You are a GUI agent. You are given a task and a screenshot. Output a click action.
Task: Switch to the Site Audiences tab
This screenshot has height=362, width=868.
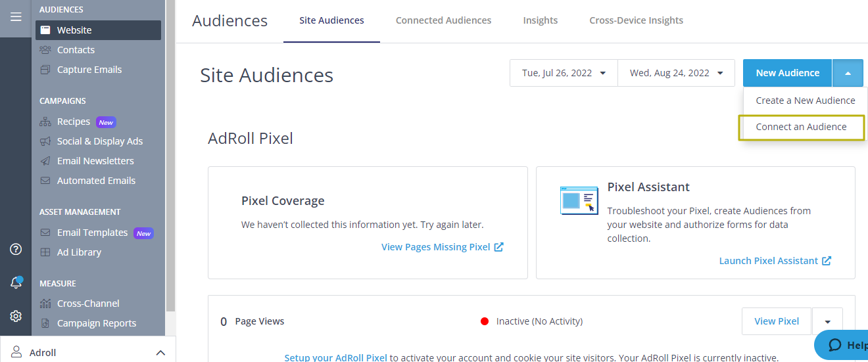click(331, 20)
